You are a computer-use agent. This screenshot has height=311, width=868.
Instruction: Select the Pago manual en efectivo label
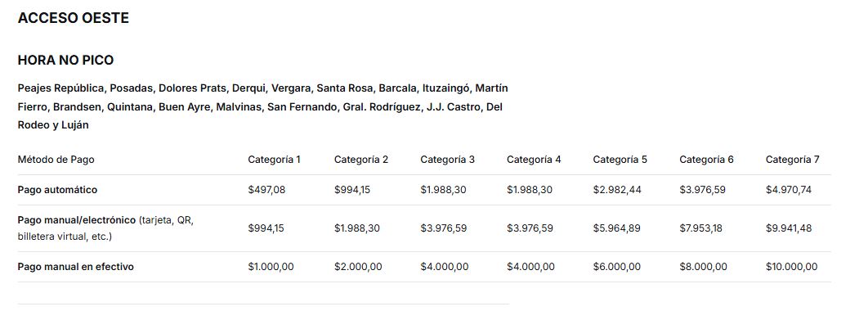(76, 267)
